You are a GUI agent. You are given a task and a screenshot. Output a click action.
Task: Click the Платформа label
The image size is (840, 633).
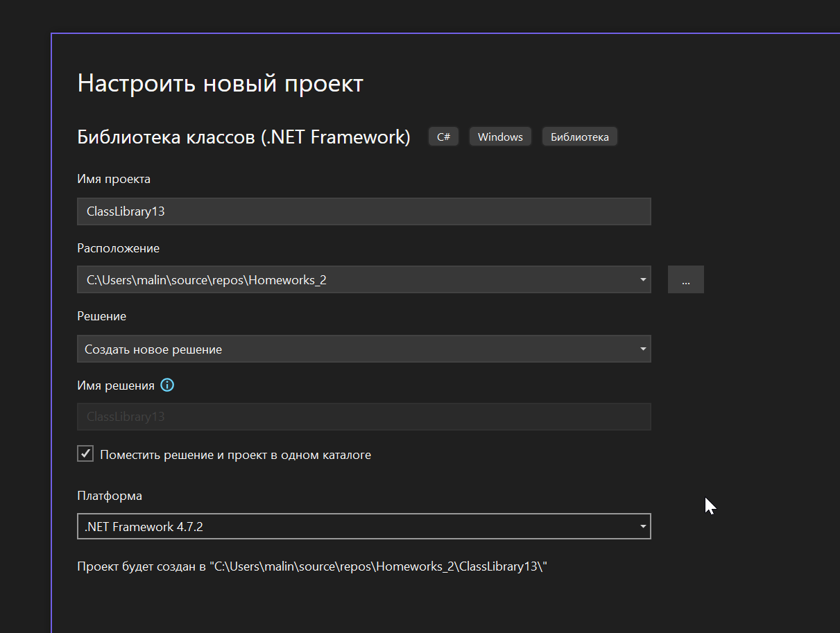point(110,496)
